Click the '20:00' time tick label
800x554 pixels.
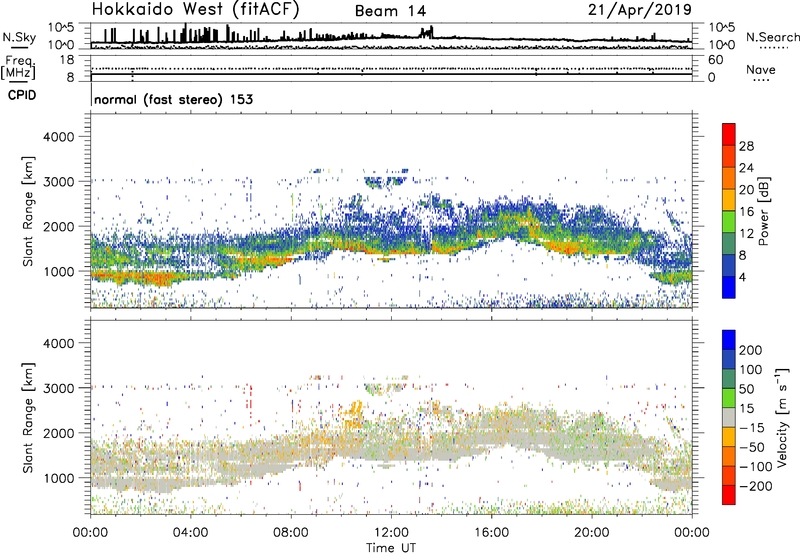591,533
